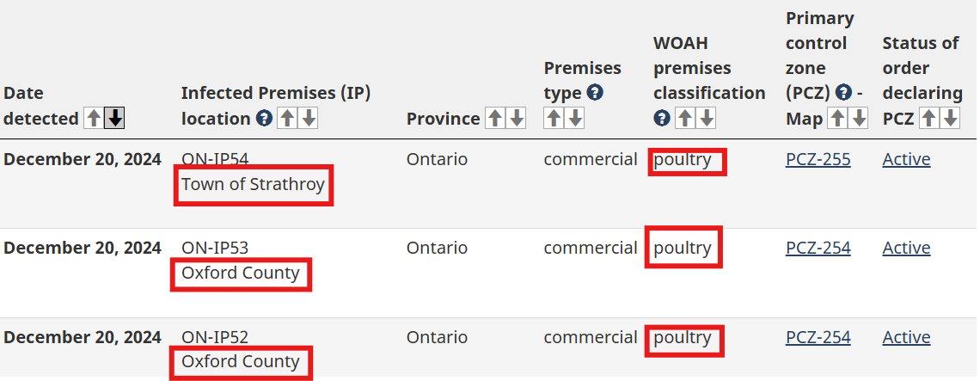Sort Premises type column ascending
The height and width of the screenshot is (381, 980).
tap(554, 118)
